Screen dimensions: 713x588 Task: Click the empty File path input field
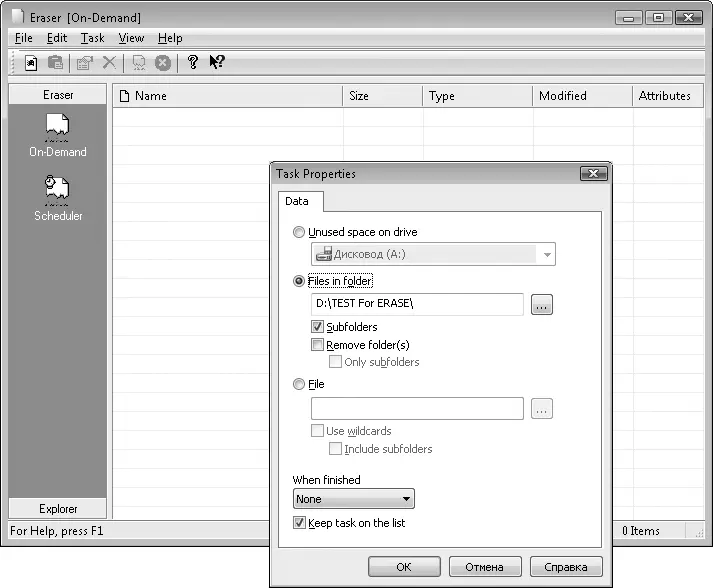tap(417, 408)
